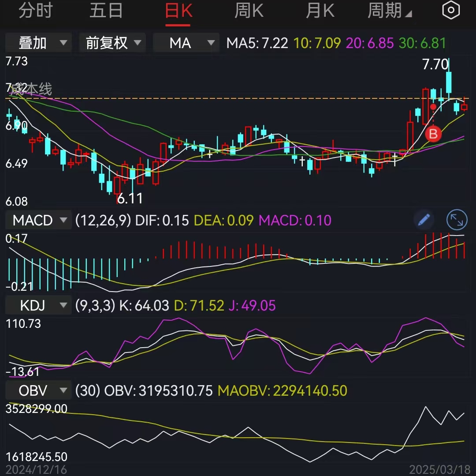This screenshot has width=476, height=476.
Task: Click the red B buy-signal badge on chart
Action: (x=433, y=134)
